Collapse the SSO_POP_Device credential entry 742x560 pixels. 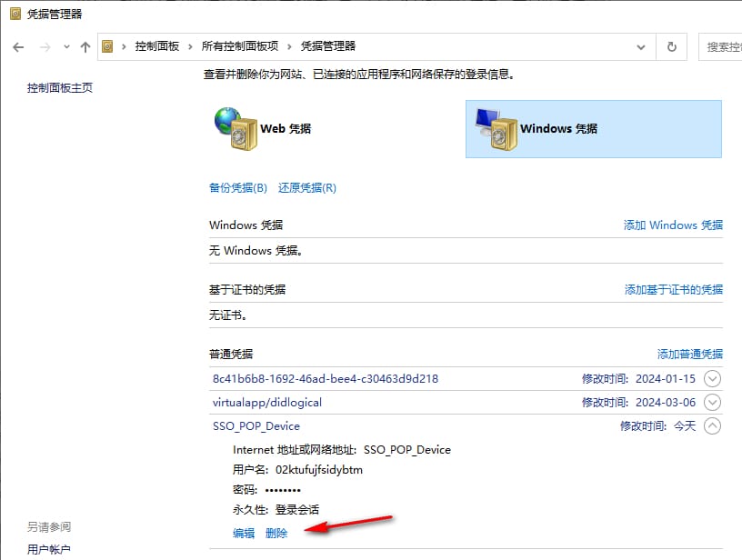point(712,425)
